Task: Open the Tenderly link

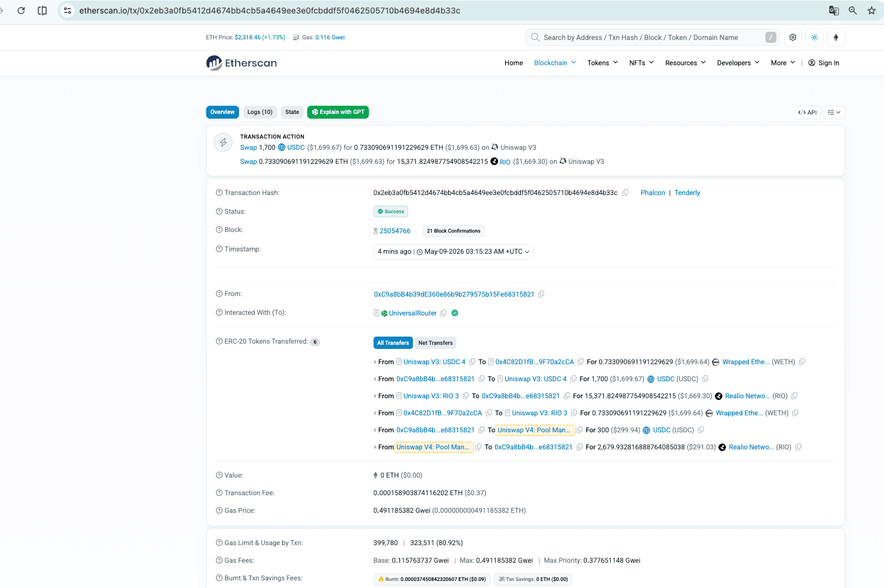Action: (x=687, y=193)
